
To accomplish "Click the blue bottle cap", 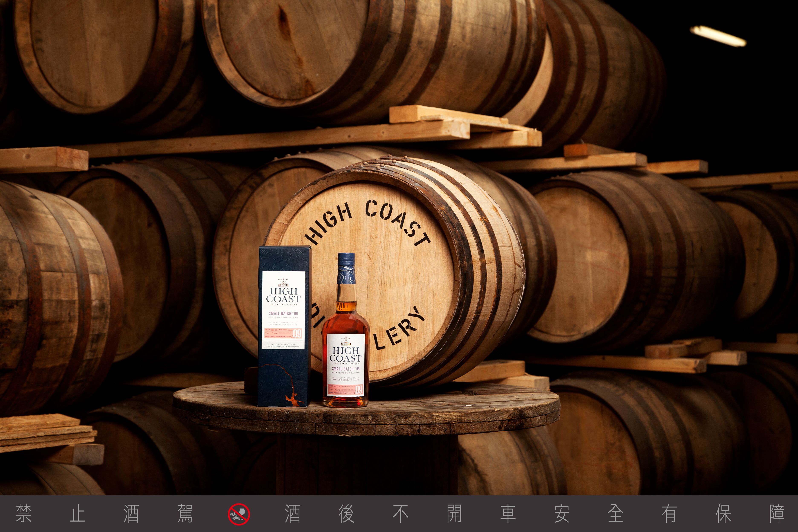I will [346, 268].
